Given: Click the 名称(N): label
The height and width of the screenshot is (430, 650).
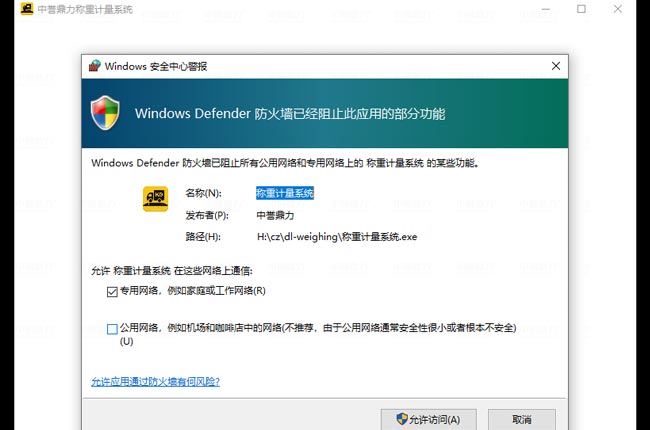Looking at the screenshot, I should tap(204, 193).
